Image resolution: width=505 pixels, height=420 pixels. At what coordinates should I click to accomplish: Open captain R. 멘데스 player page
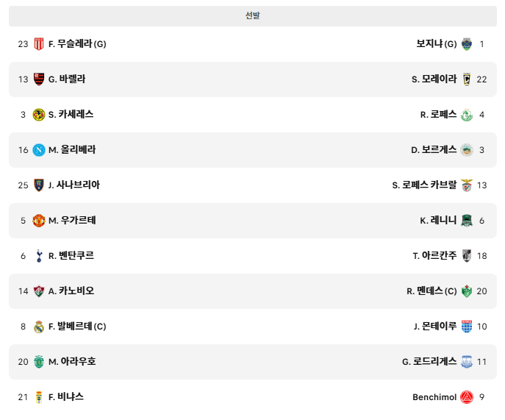click(431, 291)
